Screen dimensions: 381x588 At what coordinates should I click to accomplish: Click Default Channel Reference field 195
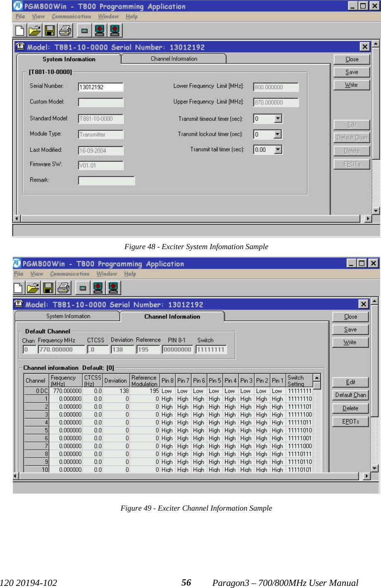click(x=149, y=350)
